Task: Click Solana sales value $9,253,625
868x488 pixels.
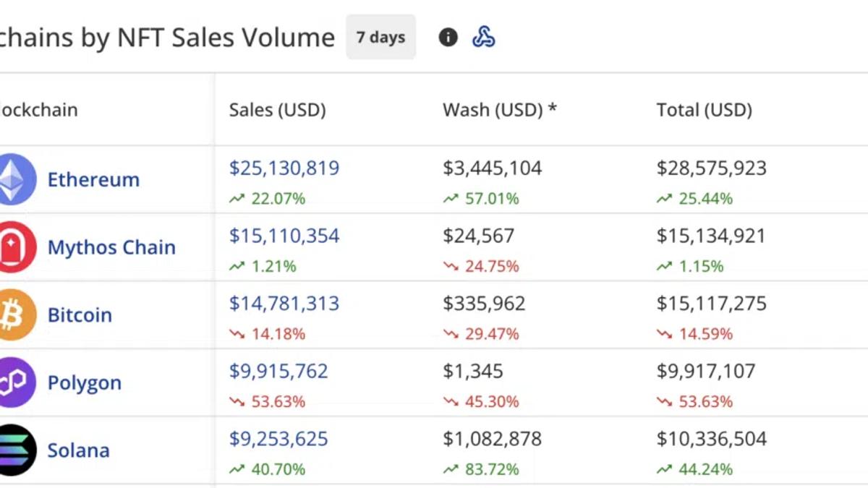Action: (x=278, y=439)
